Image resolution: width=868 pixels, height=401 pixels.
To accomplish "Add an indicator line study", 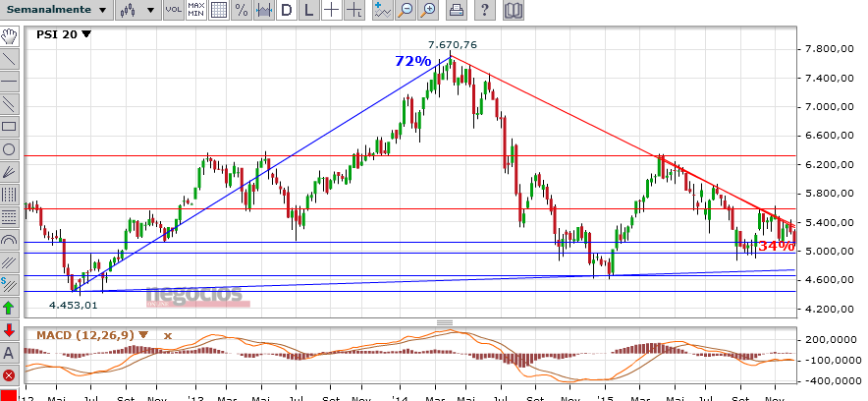I will [x=383, y=10].
